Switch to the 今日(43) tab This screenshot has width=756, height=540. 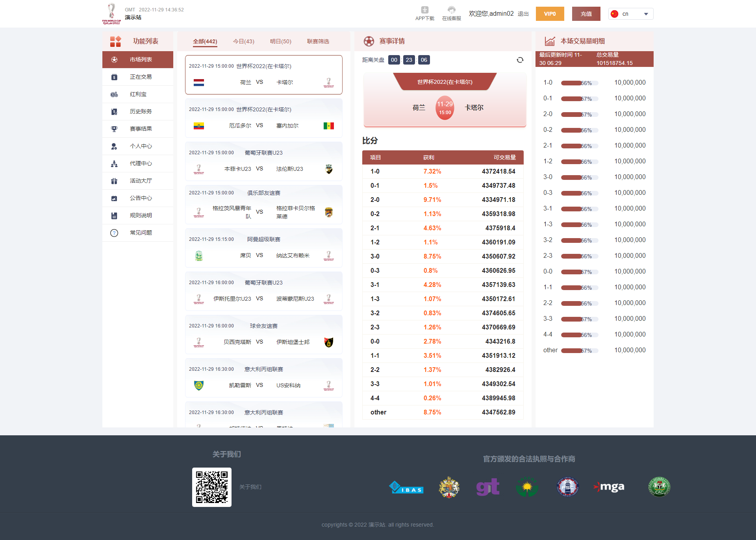(x=243, y=41)
